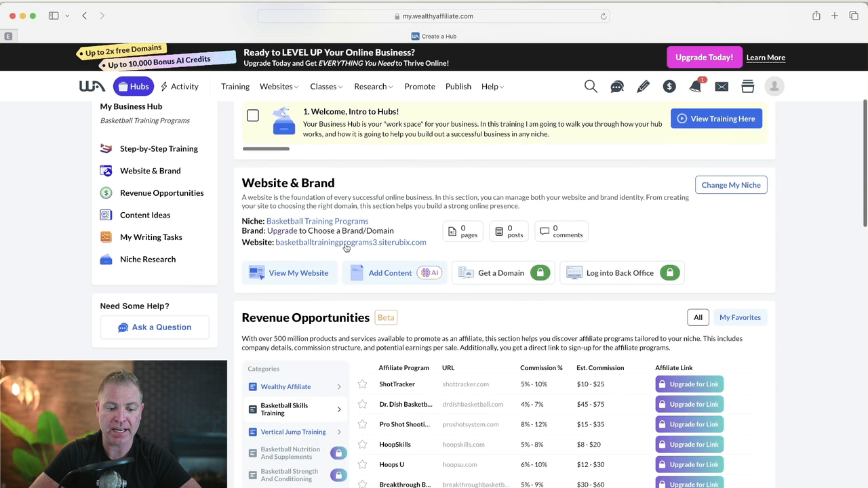Click the page vertical scrollbar
Viewport: 868px width, 488px height.
point(865,163)
